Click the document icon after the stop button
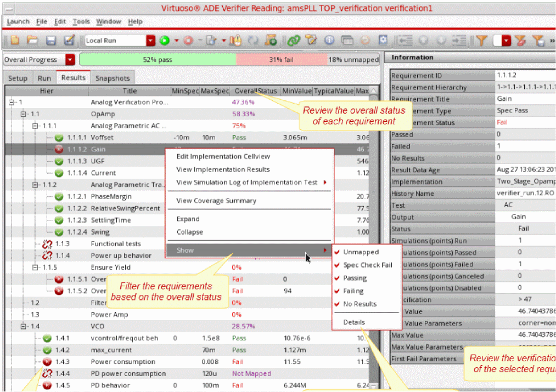The image size is (556, 392). coord(211,41)
